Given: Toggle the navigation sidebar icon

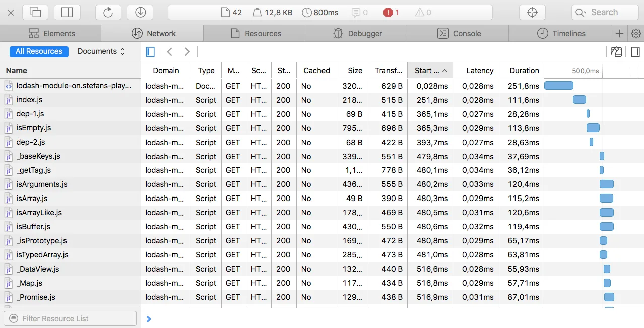Looking at the screenshot, I should click(150, 51).
